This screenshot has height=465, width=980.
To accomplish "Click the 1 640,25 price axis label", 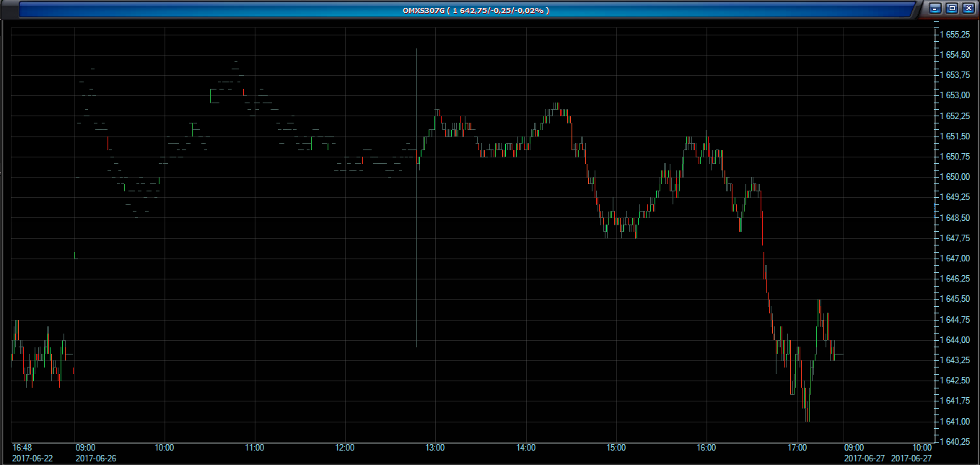I will pyautogui.click(x=957, y=441).
